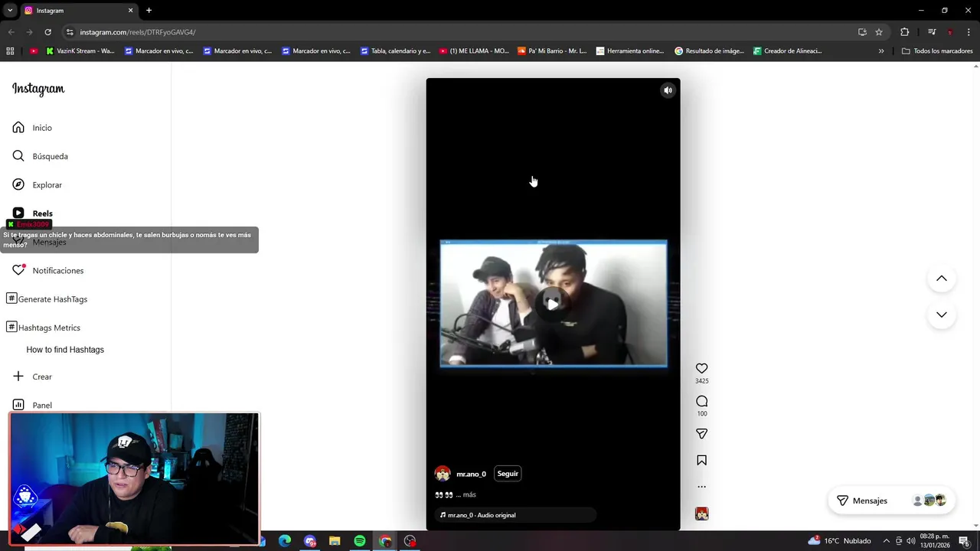Viewport: 980px width, 551px height.
Task: Open 'Herramienta online...' bookmark
Action: 630,51
